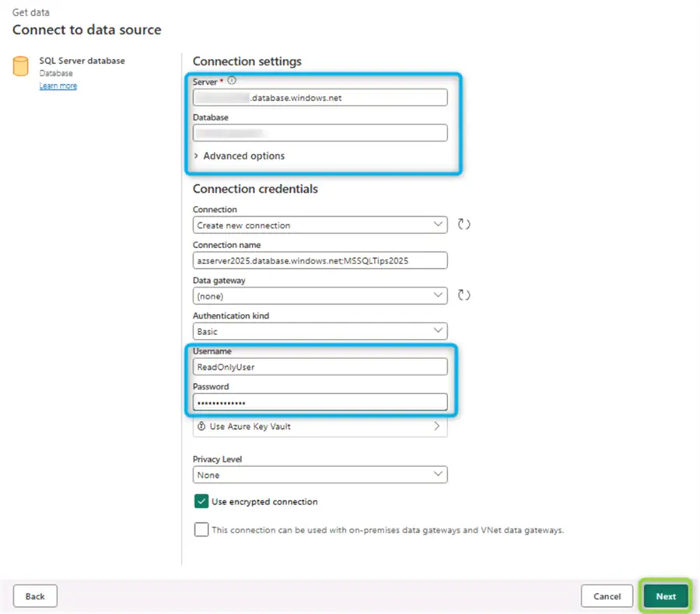Click the Azure Key Vault lock icon
Image resolution: width=700 pixels, height=614 pixels.
(x=201, y=426)
